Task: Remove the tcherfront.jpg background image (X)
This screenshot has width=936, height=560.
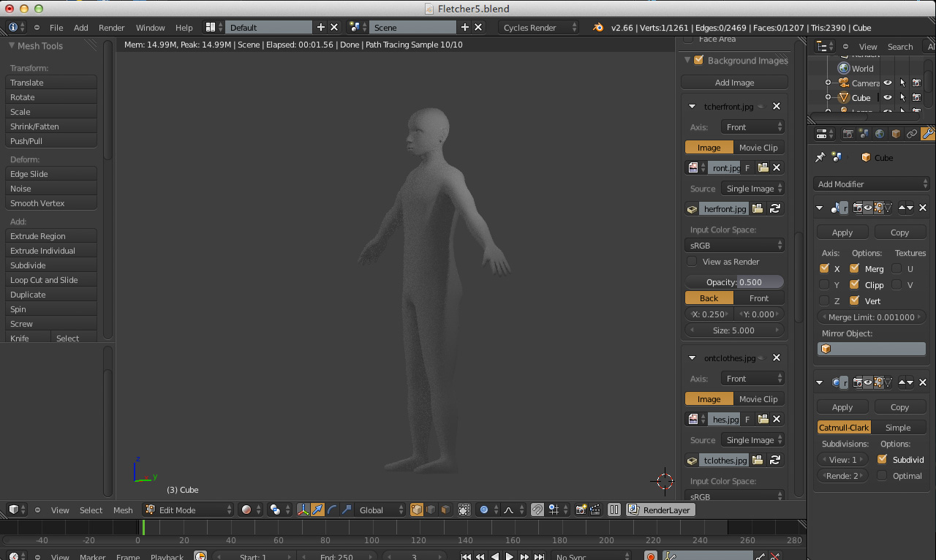Action: pyautogui.click(x=777, y=106)
